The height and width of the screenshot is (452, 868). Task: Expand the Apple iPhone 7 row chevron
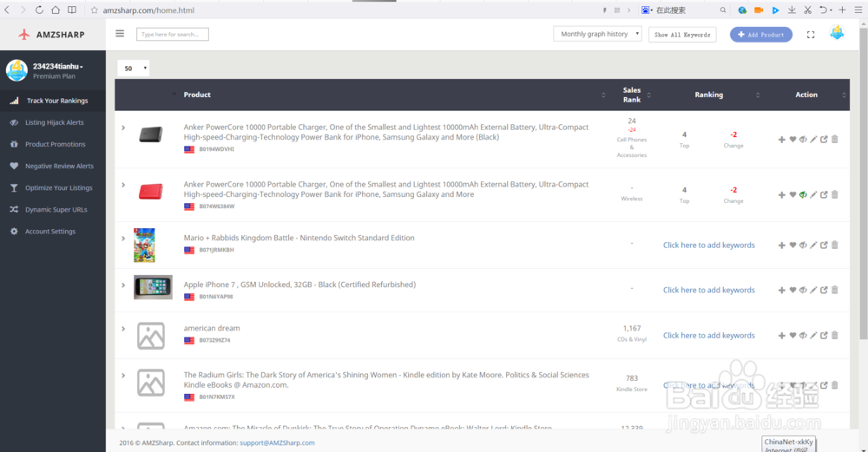(x=123, y=285)
